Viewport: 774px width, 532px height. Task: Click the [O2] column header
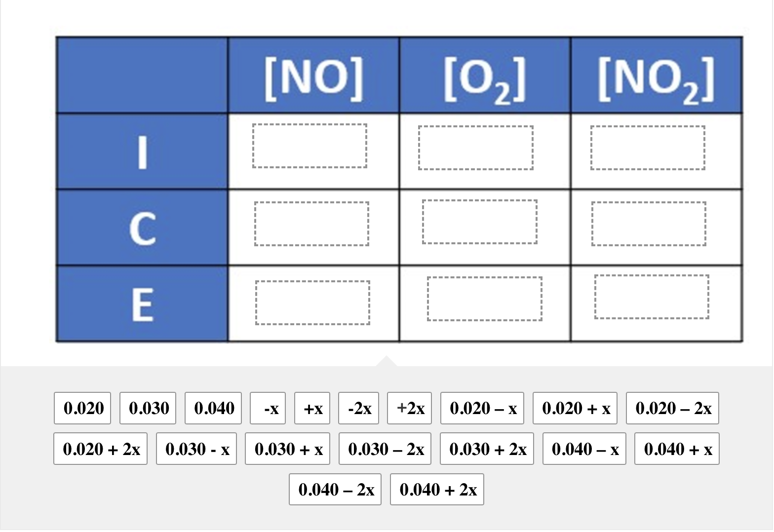click(x=484, y=74)
